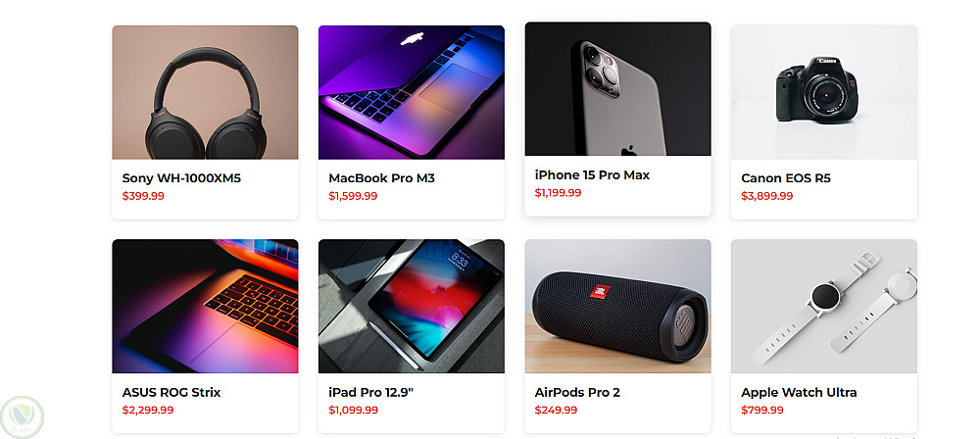Click the $249.99 price under AirPods
This screenshot has width=980, height=439.
(556, 411)
